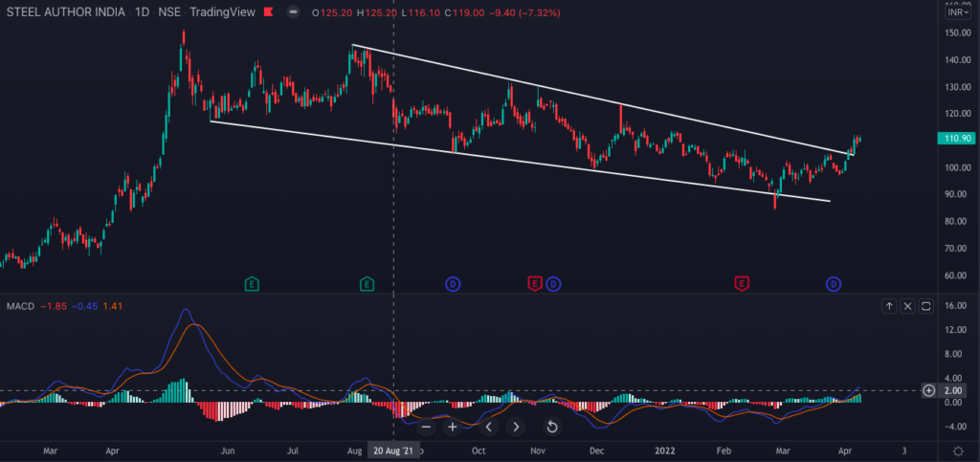Click the Jul label on time axis
The image size is (980, 462).
tap(294, 451)
